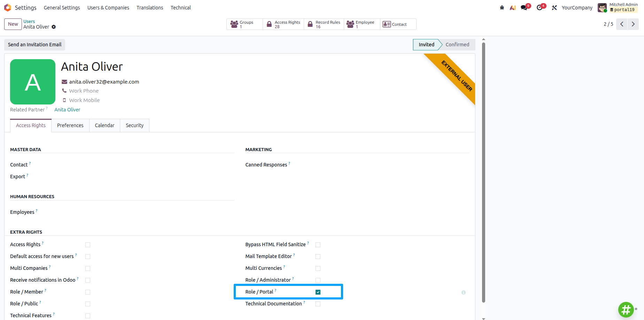Image resolution: width=644 pixels, height=320 pixels.
Task: Switch to the Security tab
Action: click(x=135, y=125)
